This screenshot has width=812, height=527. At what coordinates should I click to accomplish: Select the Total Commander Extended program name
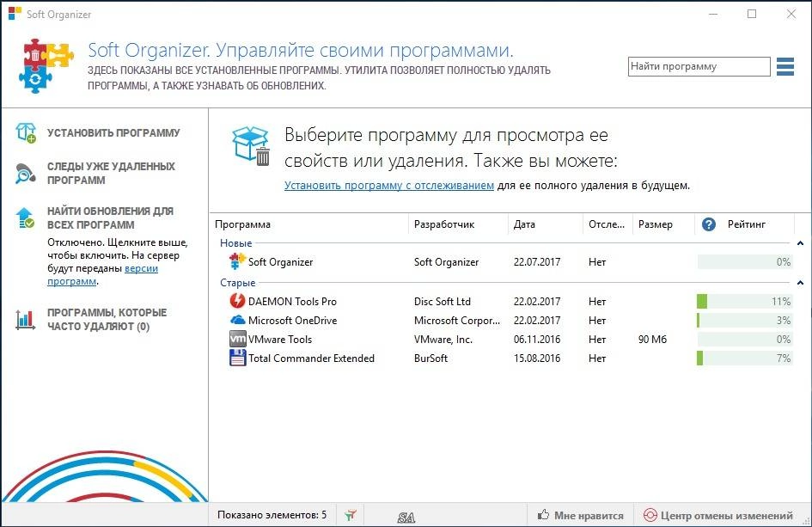(311, 358)
